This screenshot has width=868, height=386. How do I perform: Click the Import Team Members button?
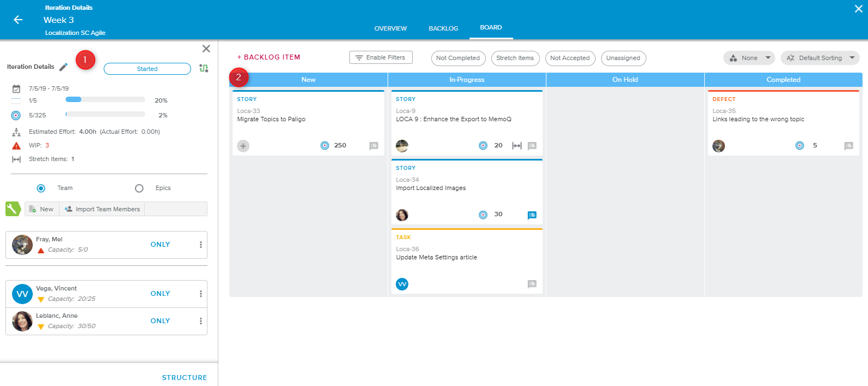click(102, 209)
